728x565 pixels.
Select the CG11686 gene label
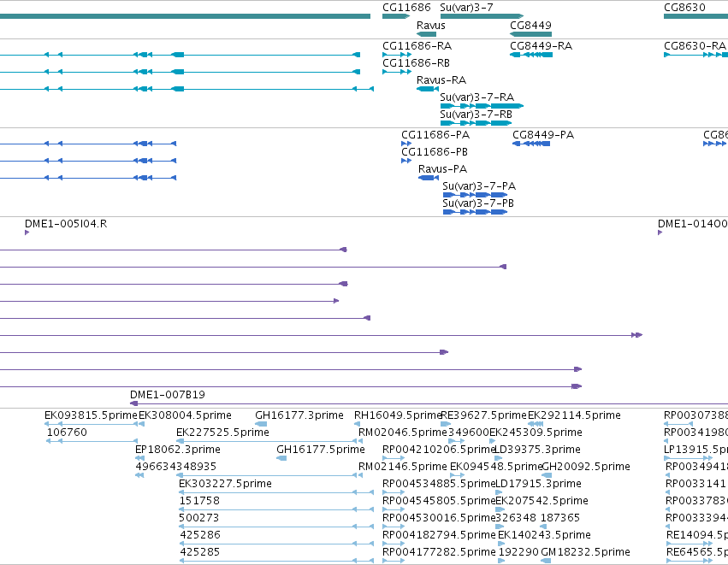406,8
